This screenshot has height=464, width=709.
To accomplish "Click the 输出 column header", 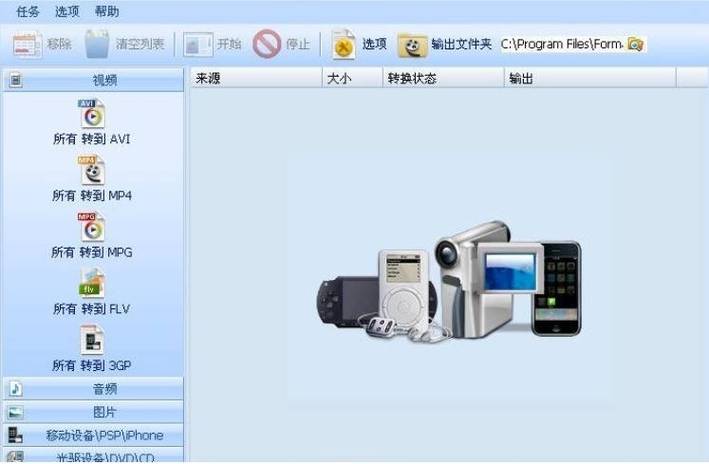I will click(590, 78).
